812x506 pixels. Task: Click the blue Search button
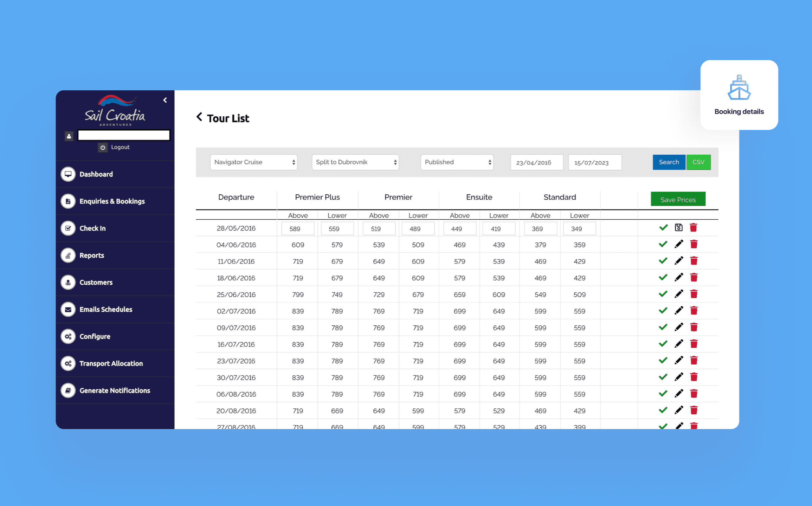[x=669, y=162]
